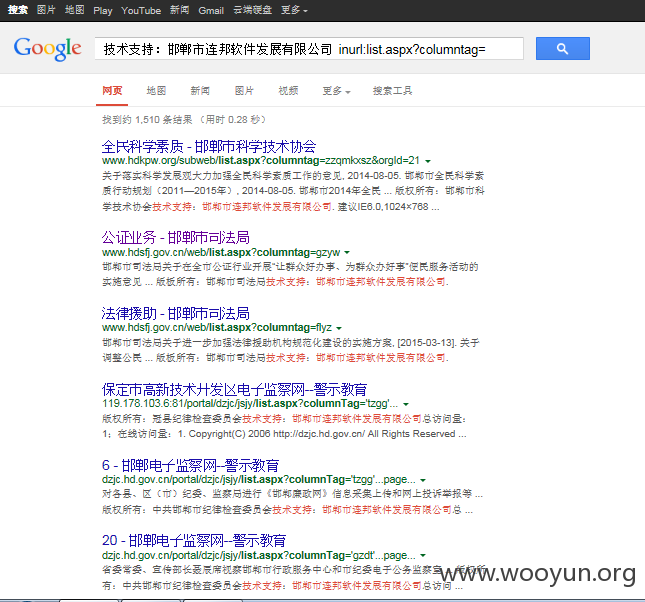The width and height of the screenshot is (645, 602).
Task: Expand arrow next to 119.178.103.6:81 URL
Action: (406, 404)
